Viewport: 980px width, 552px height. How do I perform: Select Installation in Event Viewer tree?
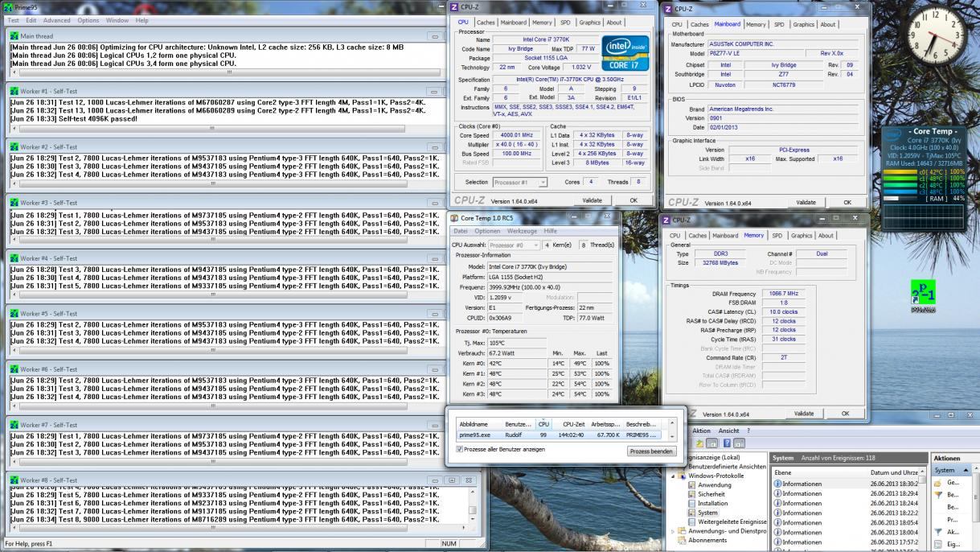713,503
